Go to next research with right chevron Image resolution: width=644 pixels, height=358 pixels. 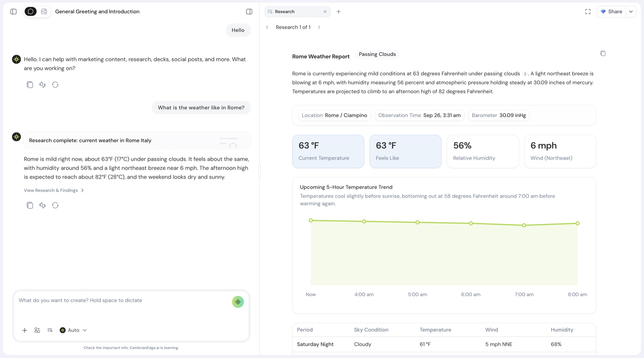point(319,27)
